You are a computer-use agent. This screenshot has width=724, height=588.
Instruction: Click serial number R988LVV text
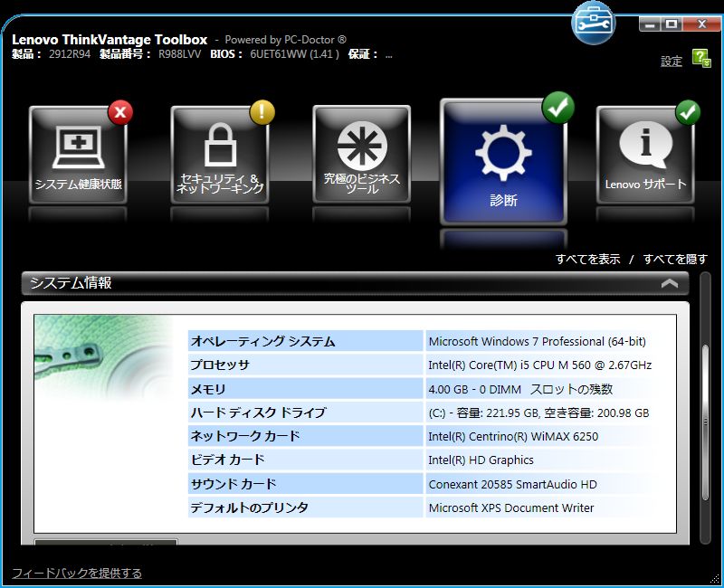tap(179, 54)
